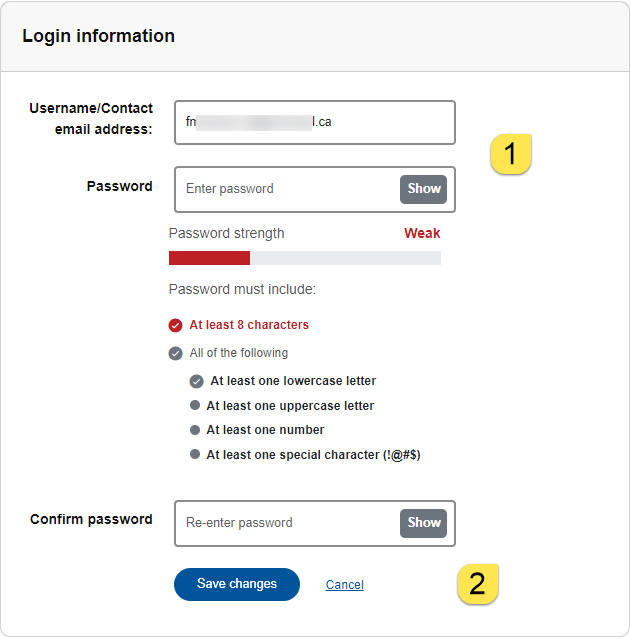This screenshot has width=630, height=638.
Task: Click the bullet beside special character rule
Action: (196, 455)
